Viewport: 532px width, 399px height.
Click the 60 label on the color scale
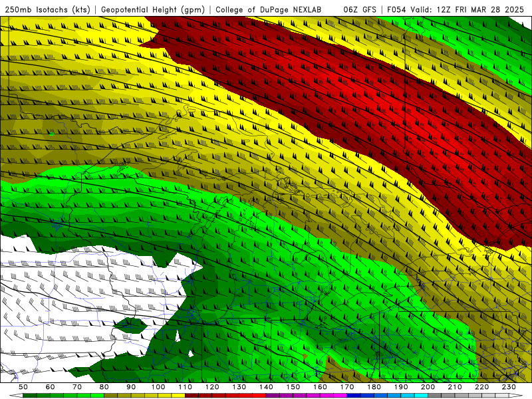pyautogui.click(x=51, y=387)
